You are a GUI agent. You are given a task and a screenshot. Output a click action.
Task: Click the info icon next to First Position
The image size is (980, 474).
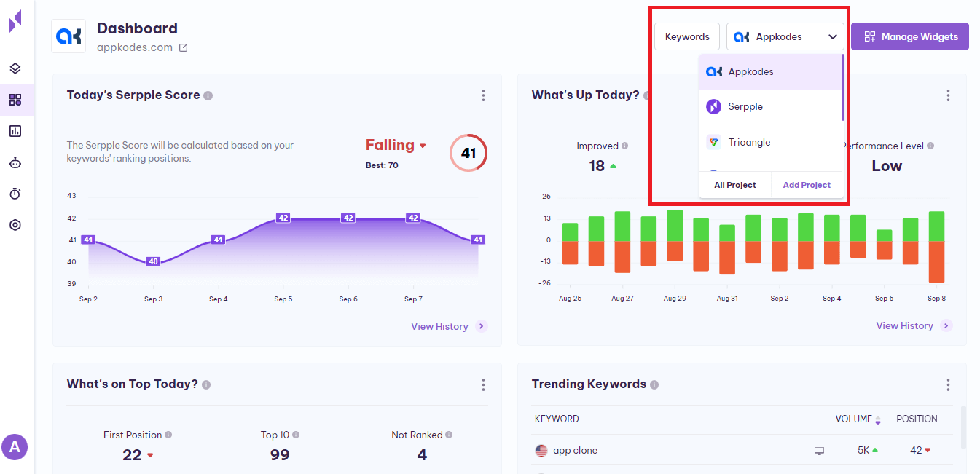(168, 435)
